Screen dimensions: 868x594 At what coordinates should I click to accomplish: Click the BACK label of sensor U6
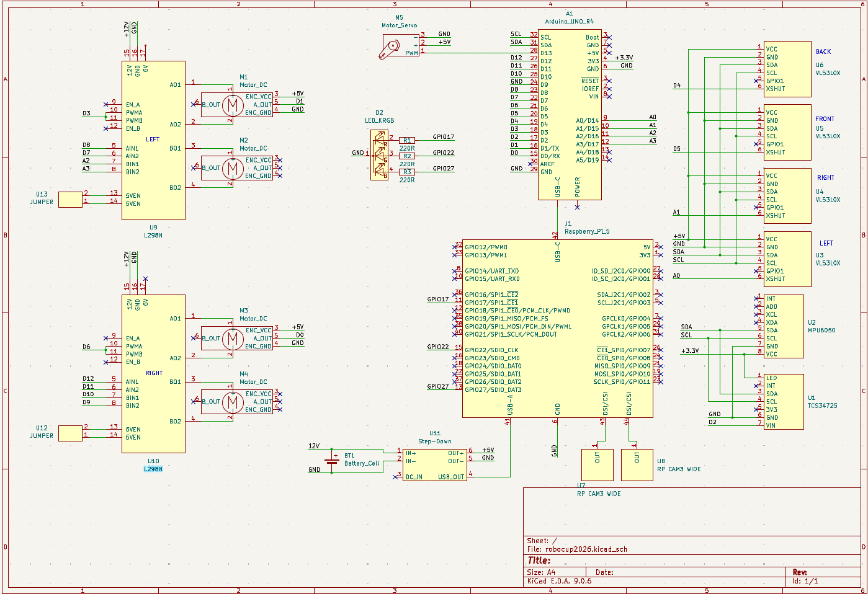(x=823, y=52)
